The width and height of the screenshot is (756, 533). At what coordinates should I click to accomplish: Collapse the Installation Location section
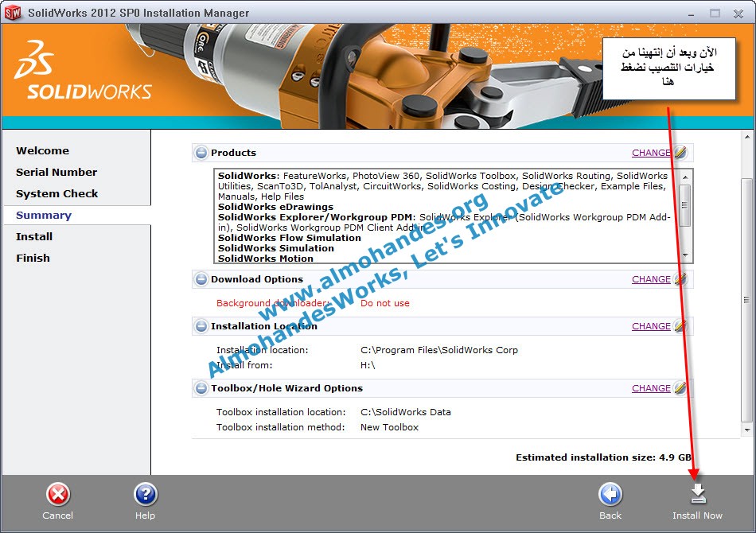click(x=201, y=326)
